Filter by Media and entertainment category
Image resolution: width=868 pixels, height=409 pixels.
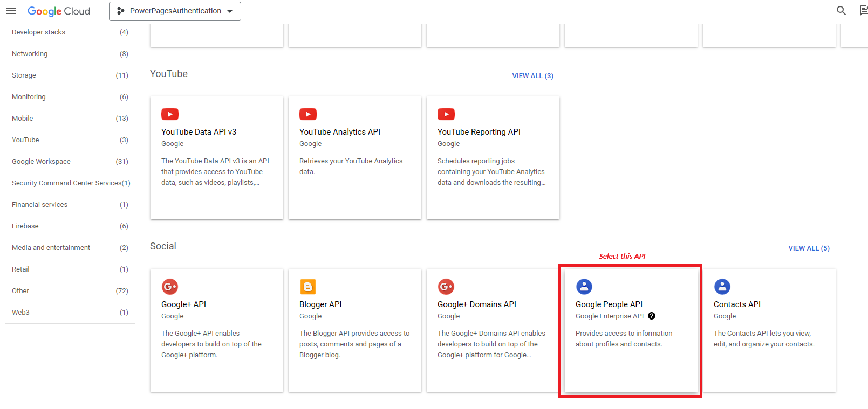tap(70, 248)
